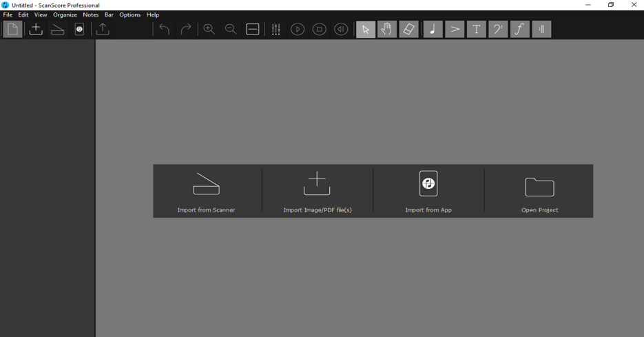Start playback with the Play button

[x=298, y=29]
